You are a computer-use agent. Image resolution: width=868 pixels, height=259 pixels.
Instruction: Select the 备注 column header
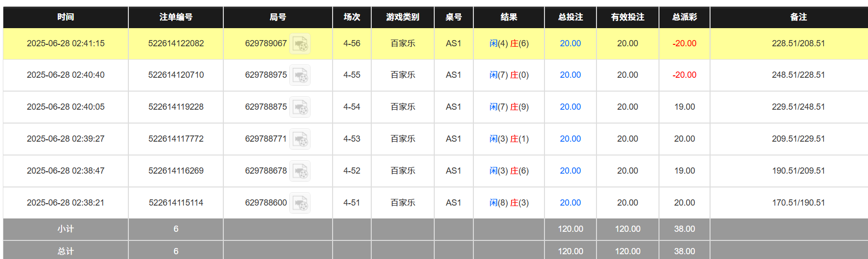[798, 17]
